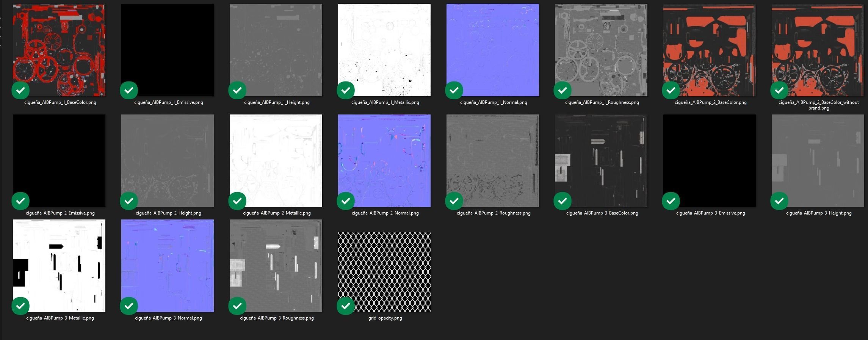Select the chain-link grid_opacity.png thumbnail
This screenshot has height=340, width=868.
pyautogui.click(x=384, y=272)
